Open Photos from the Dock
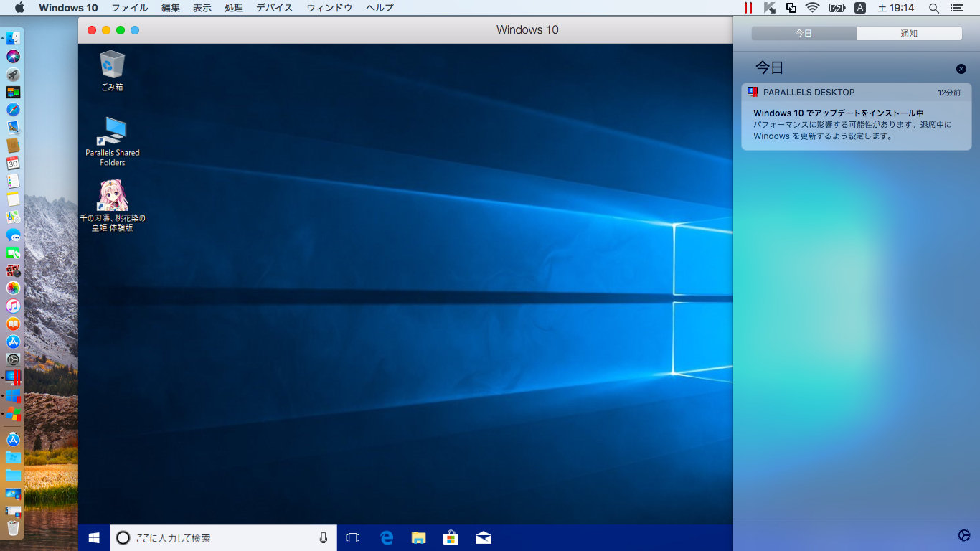The image size is (980, 551). click(x=13, y=288)
